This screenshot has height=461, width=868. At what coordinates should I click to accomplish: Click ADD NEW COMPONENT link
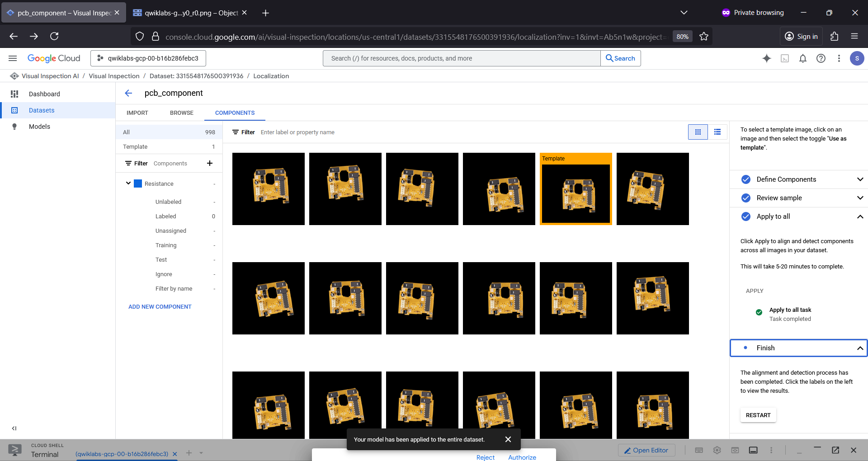click(x=160, y=307)
